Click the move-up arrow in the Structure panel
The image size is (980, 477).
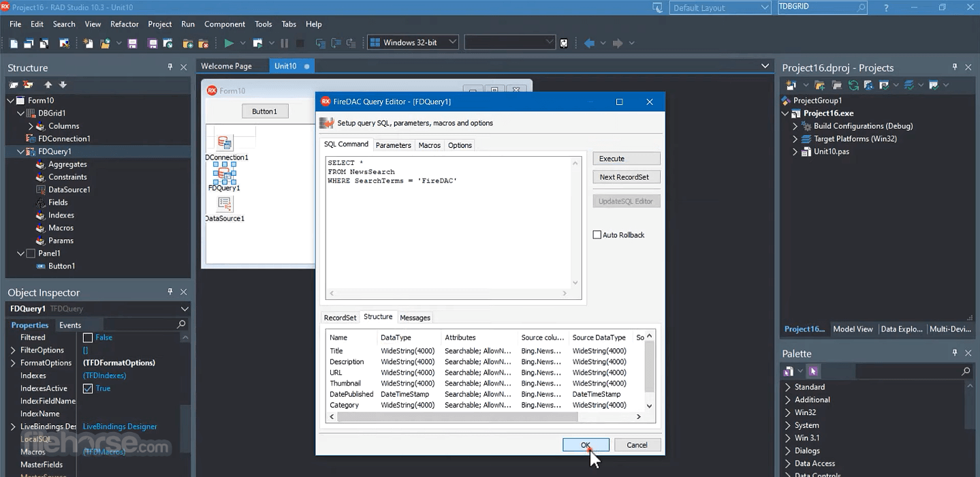48,85
